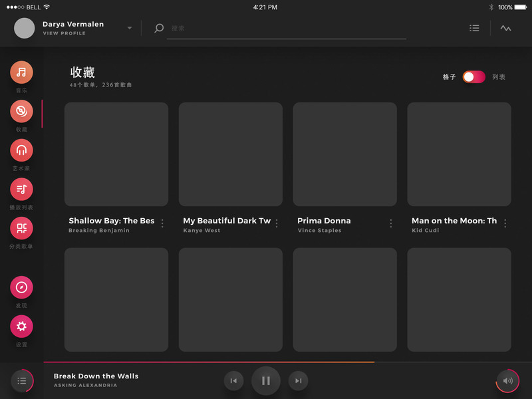Skip to next track
The width and height of the screenshot is (532, 399).
click(x=298, y=380)
